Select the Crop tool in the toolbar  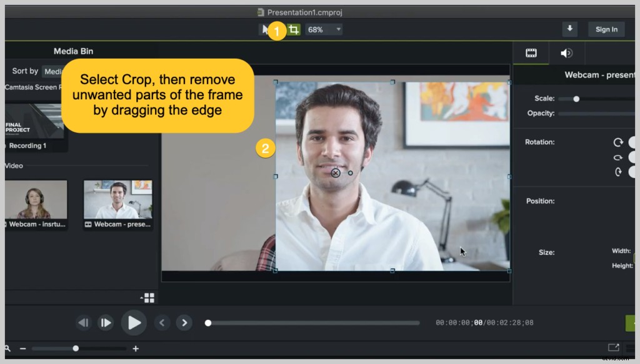tap(294, 29)
